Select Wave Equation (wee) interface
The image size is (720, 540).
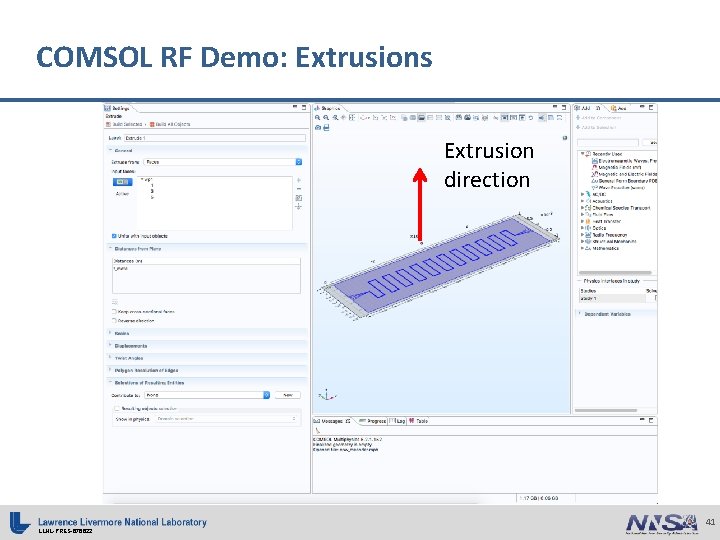pyautogui.click(x=619, y=187)
